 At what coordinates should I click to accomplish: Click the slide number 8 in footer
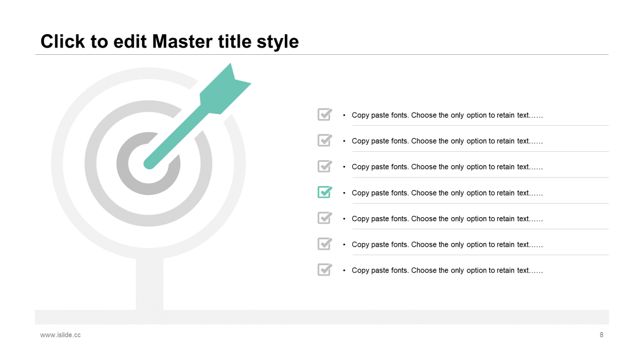pos(601,335)
